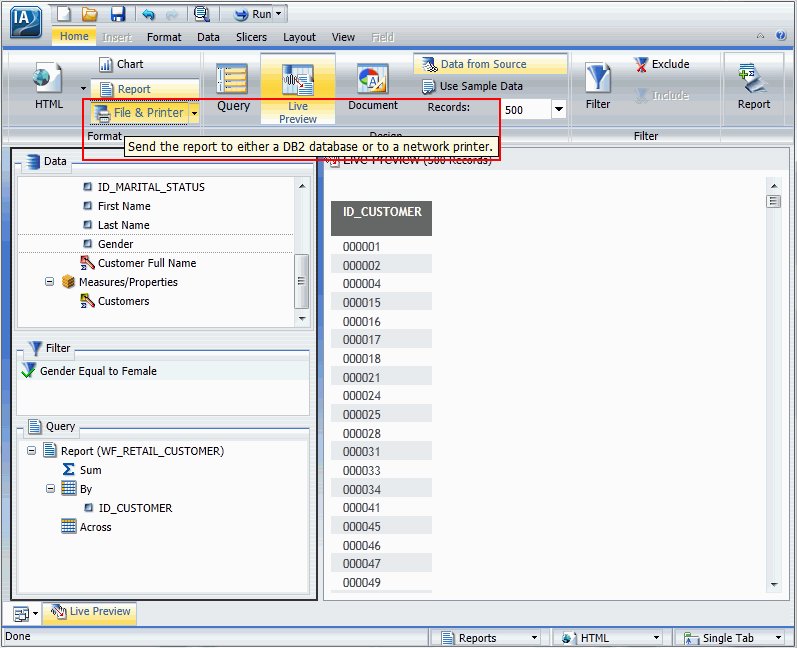Open the Format ribbon tab
The image size is (797, 648).
[x=164, y=37]
